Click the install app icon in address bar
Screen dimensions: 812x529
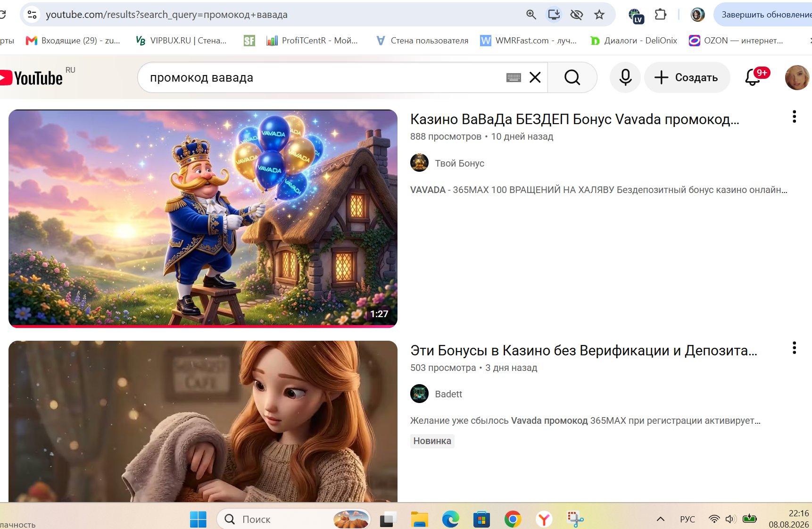554,15
